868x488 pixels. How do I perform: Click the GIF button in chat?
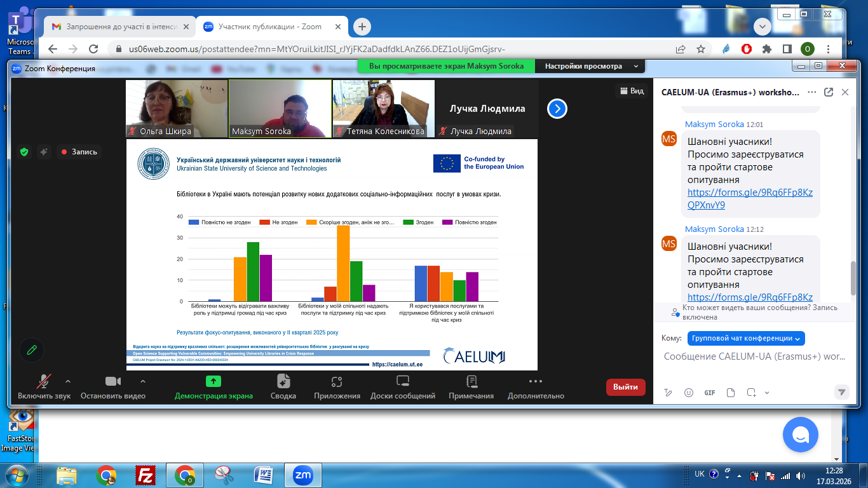point(710,393)
